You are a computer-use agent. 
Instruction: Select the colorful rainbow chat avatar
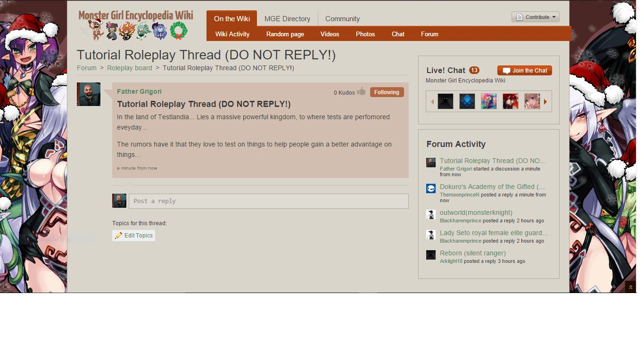pyautogui.click(x=489, y=101)
